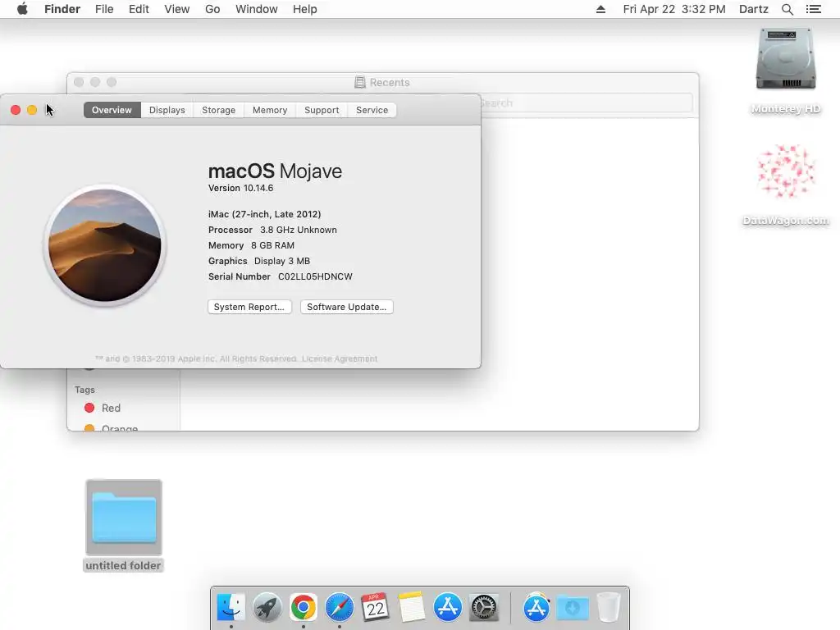This screenshot has width=840, height=630.
Task: Open the View menu
Action: click(177, 9)
